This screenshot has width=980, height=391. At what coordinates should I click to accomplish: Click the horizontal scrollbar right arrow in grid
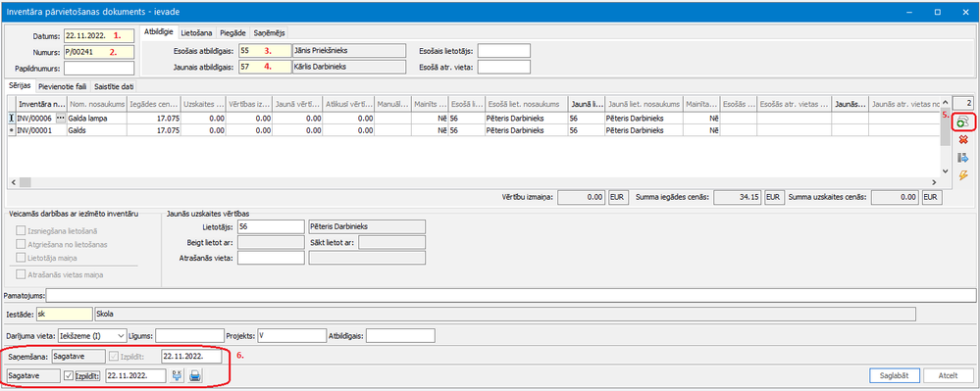click(x=934, y=181)
